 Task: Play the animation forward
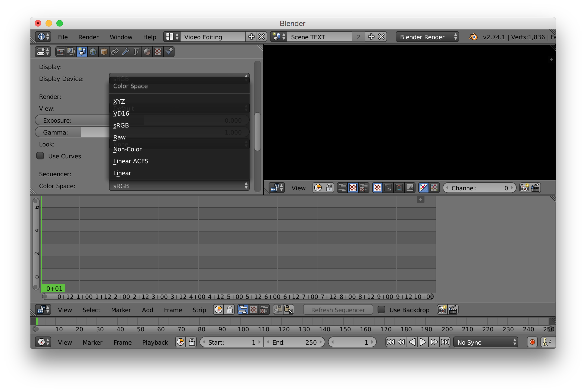point(423,342)
